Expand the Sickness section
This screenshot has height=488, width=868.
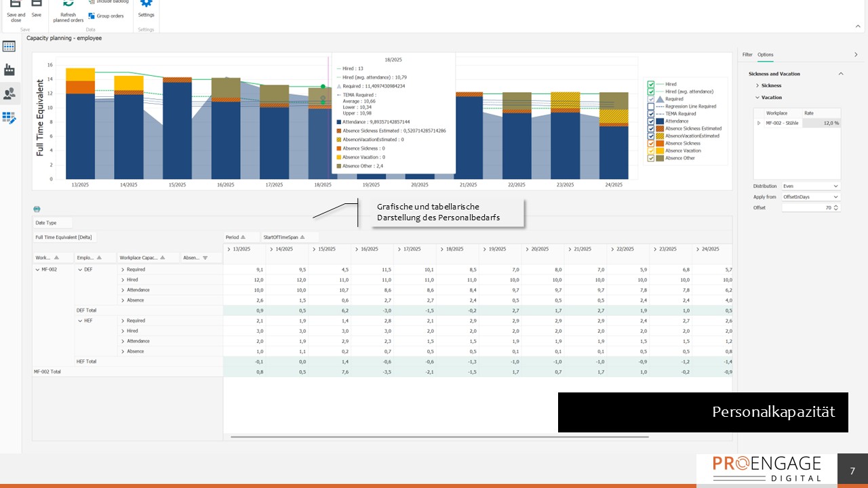pos(757,85)
